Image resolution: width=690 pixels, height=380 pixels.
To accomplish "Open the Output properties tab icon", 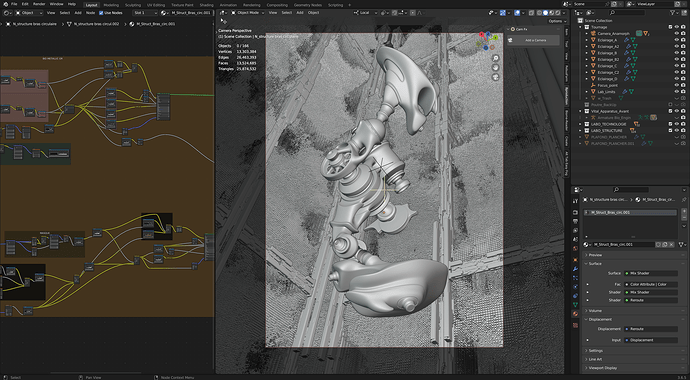I will [576, 221].
